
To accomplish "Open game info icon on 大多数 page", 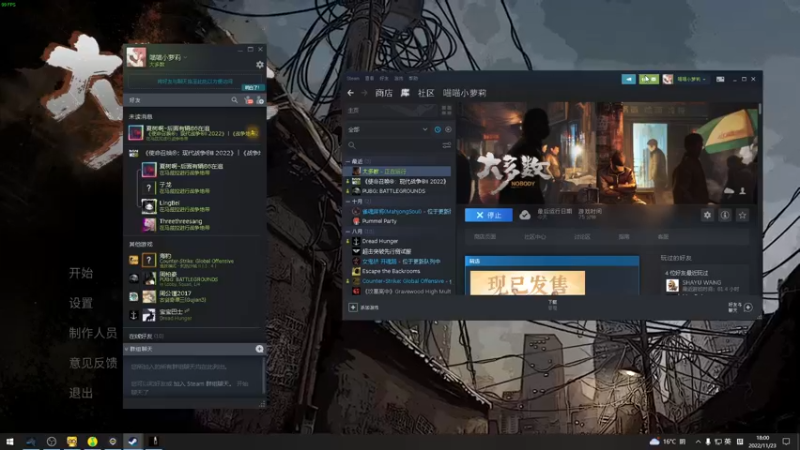I will (x=724, y=215).
